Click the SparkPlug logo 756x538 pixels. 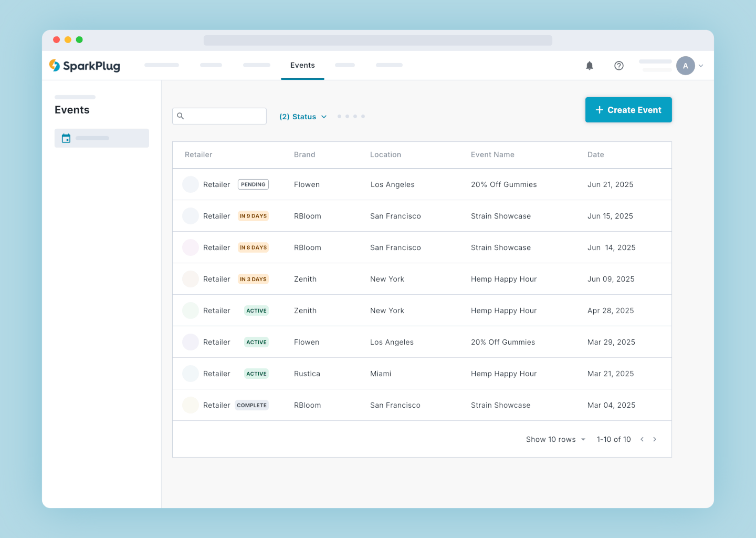[85, 66]
